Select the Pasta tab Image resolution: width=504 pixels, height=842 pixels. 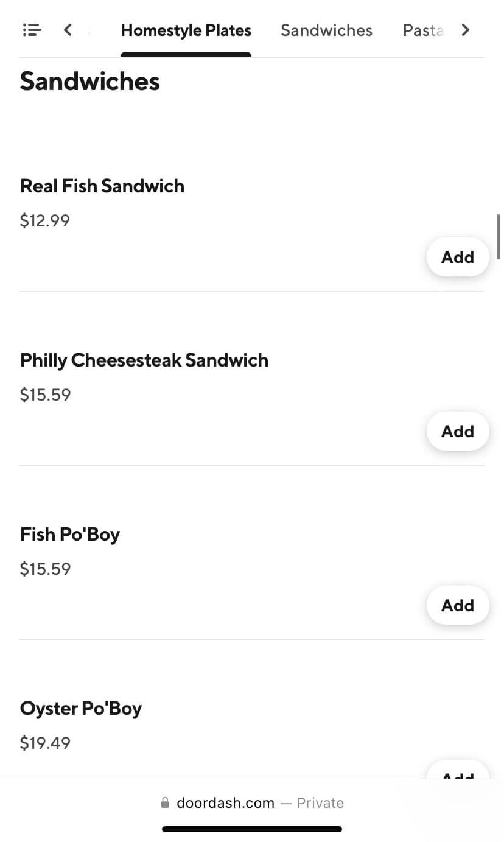click(x=423, y=30)
